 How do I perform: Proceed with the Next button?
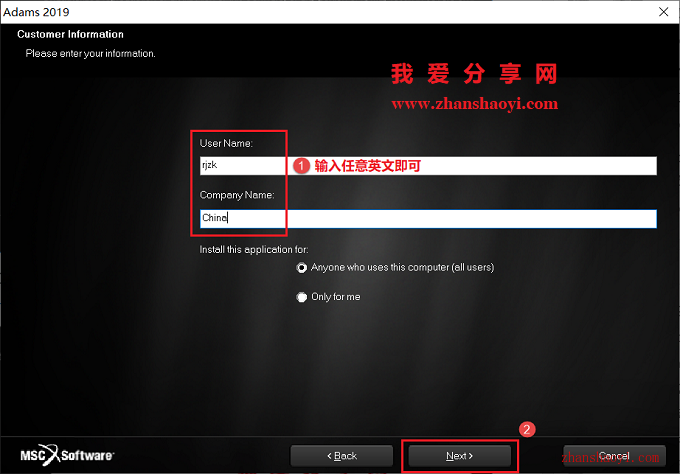click(x=460, y=456)
